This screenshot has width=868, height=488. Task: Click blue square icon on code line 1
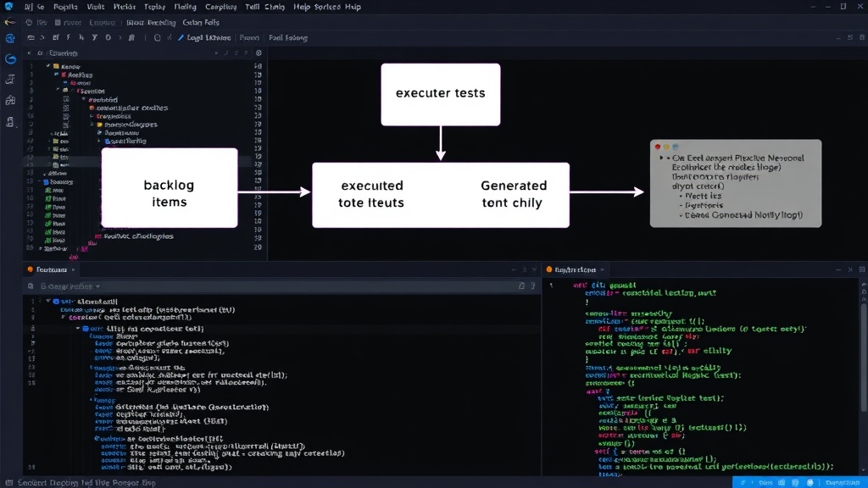tap(56, 302)
